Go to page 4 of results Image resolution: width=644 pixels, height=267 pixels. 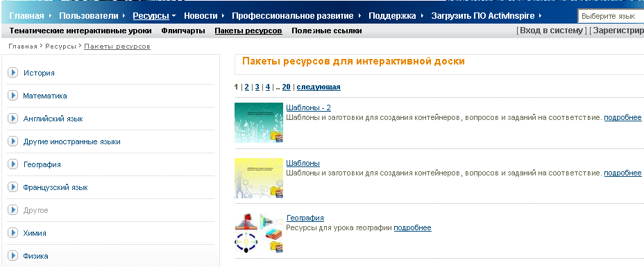(x=268, y=87)
